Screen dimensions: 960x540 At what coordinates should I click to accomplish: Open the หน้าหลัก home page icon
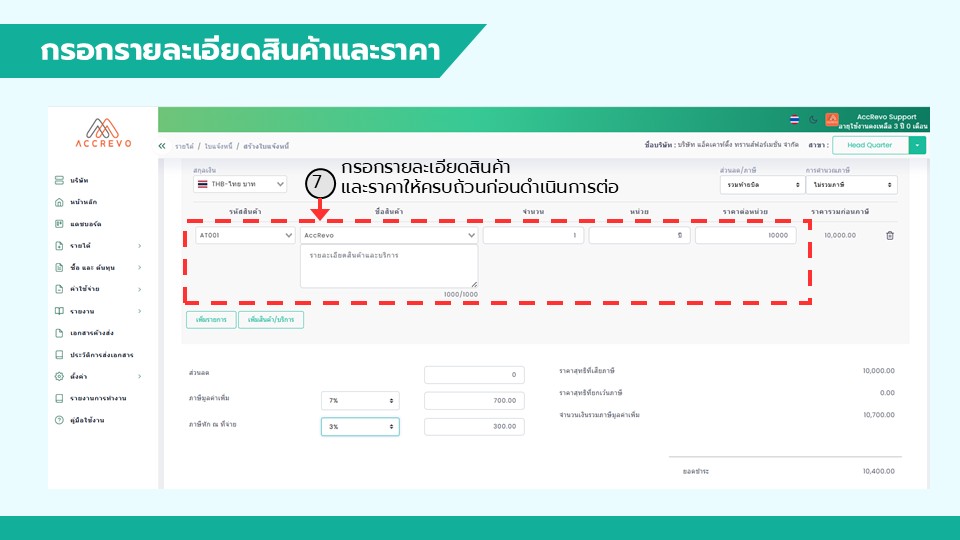tap(60, 202)
